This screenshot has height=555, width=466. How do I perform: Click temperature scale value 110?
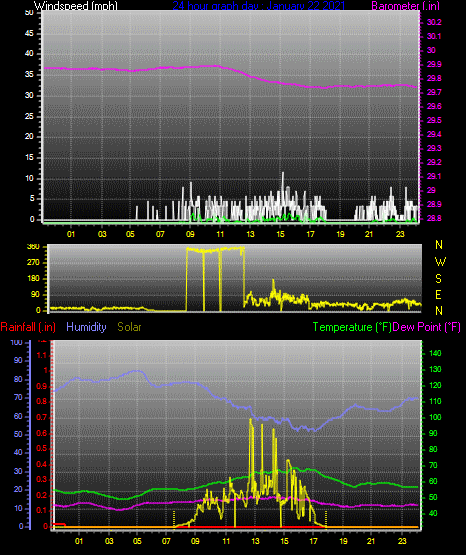435,401
